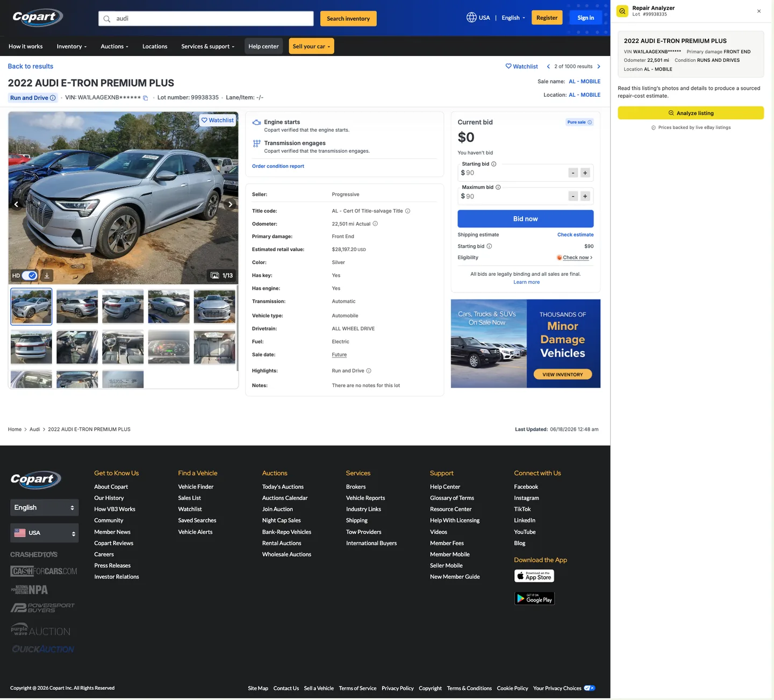Click the Copart logo in the header
Screen dimensions: 774x700
pos(38,17)
